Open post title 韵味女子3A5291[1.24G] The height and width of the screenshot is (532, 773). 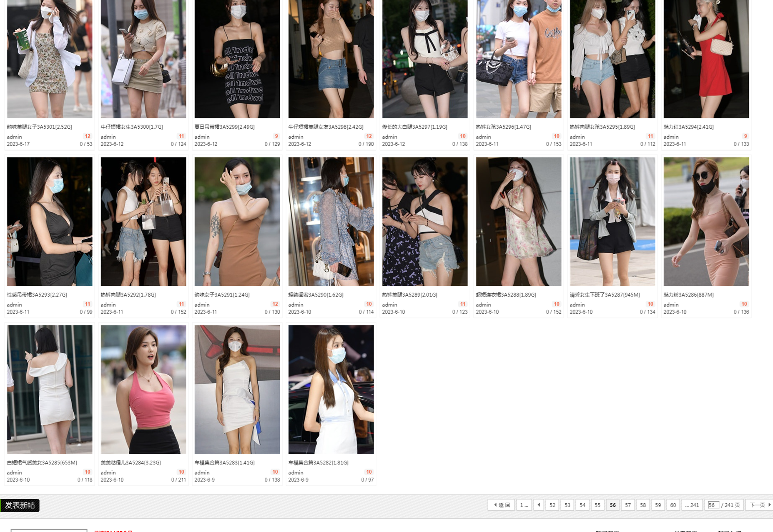222,295
